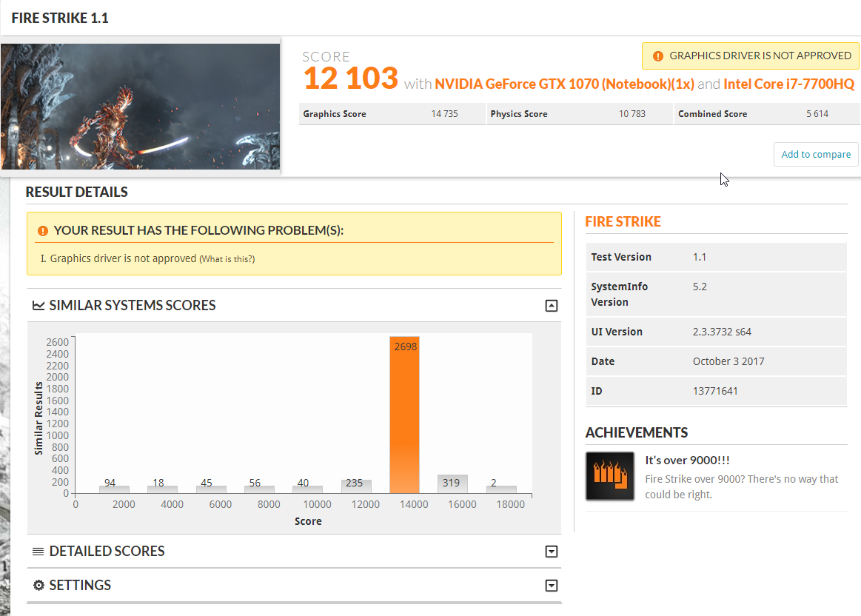Expand the Detailed Scores section
861x616 pixels.
[552, 552]
